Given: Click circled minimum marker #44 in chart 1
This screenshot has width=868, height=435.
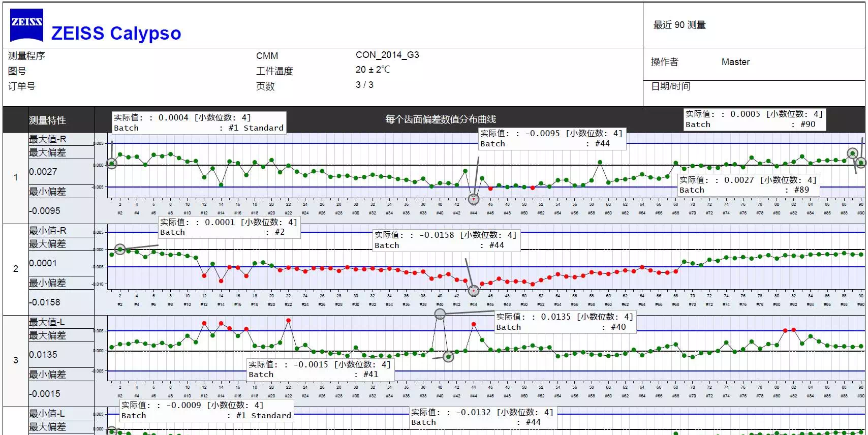Looking at the screenshot, I should point(474,199).
